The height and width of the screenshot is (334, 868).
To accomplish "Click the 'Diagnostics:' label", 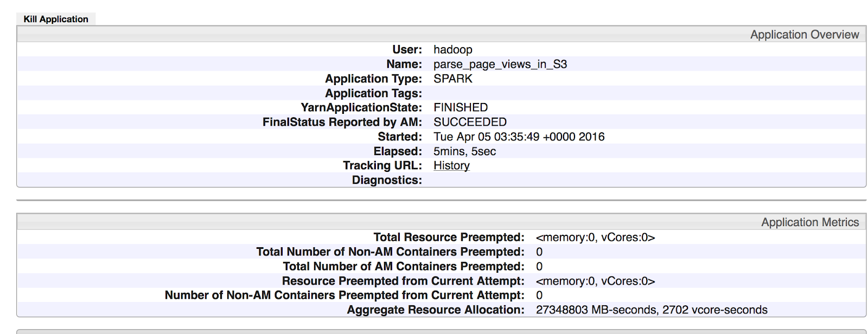I will pyautogui.click(x=387, y=180).
